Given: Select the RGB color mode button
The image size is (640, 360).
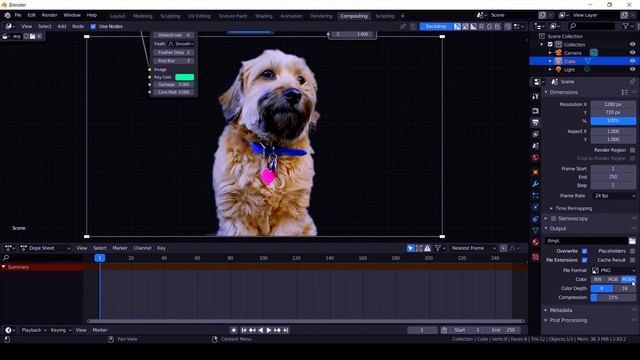Looking at the screenshot, I should 613,280.
